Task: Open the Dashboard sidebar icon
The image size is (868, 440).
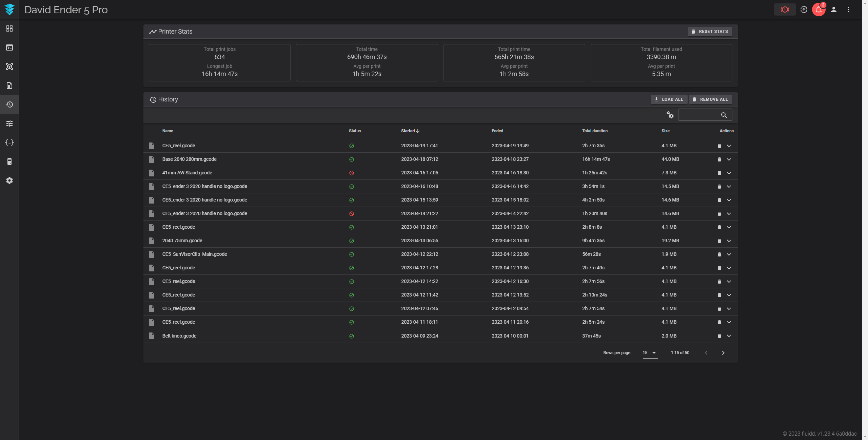Action: tap(9, 28)
